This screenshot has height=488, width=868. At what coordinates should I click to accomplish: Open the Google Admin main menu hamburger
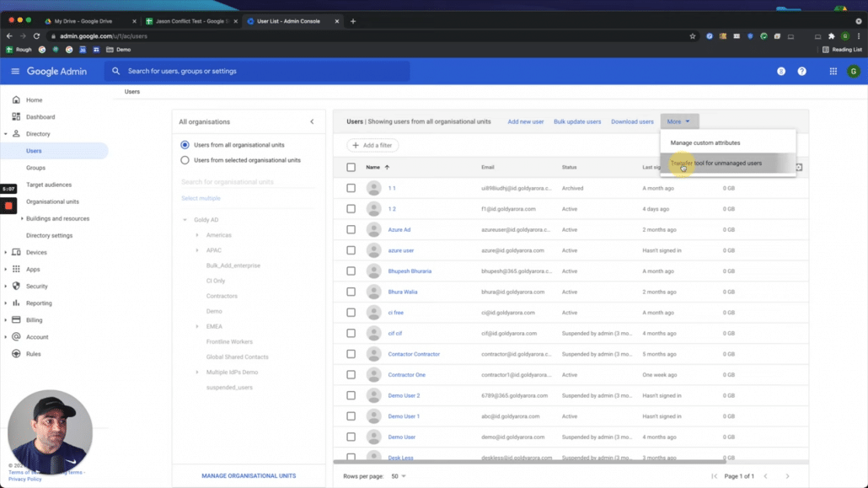click(15, 71)
